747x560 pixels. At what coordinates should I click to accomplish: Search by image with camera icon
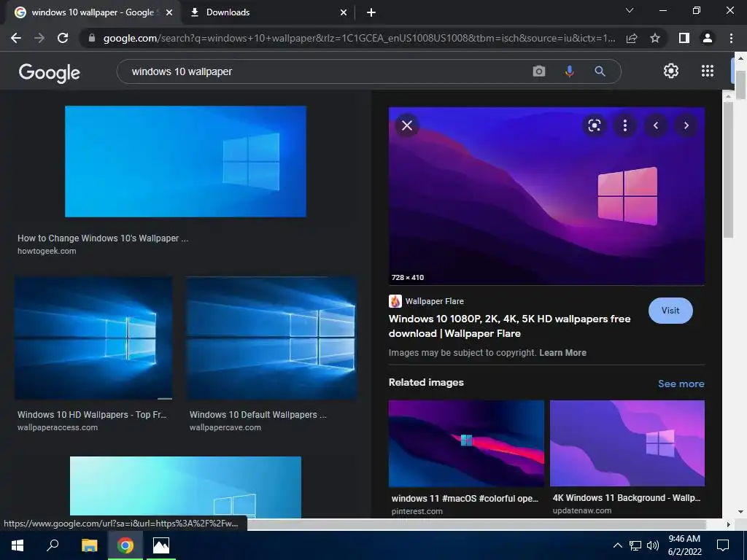pos(539,71)
